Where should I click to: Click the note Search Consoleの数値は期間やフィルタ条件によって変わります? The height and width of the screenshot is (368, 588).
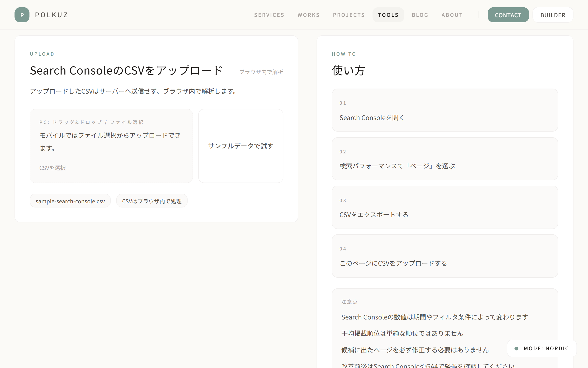(435, 317)
